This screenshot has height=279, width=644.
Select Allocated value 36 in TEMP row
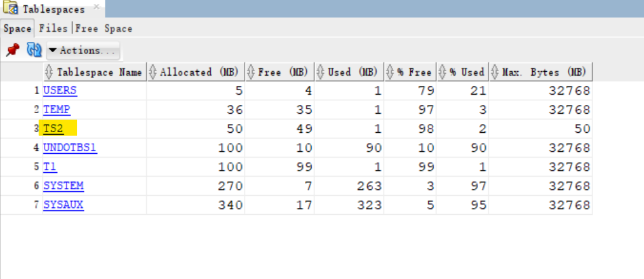(234, 110)
